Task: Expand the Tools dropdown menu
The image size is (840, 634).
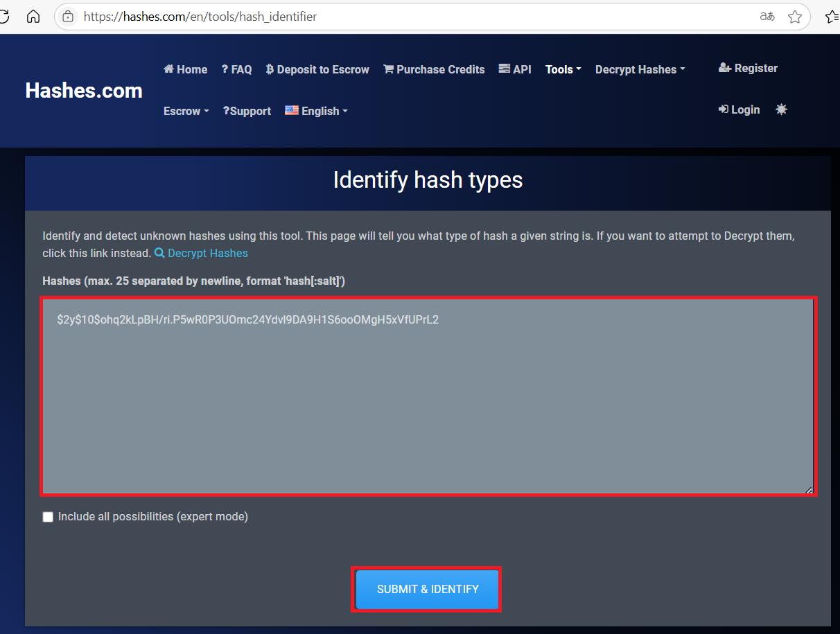Action: [563, 69]
